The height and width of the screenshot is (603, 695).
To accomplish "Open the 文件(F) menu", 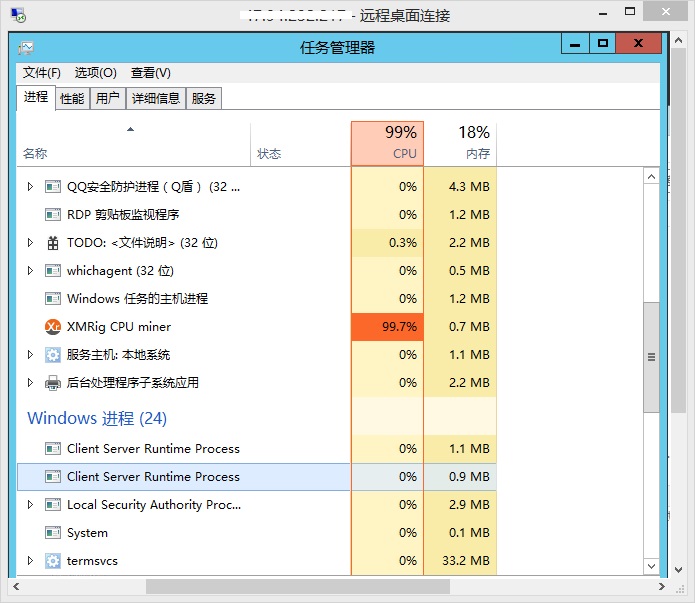I will click(x=42, y=72).
